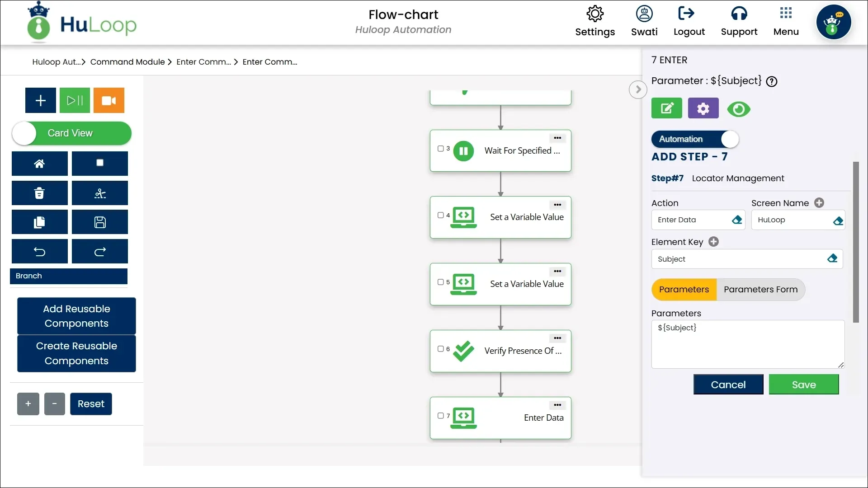Tick the checkbox on step 4
868x488 pixels.
point(440,216)
